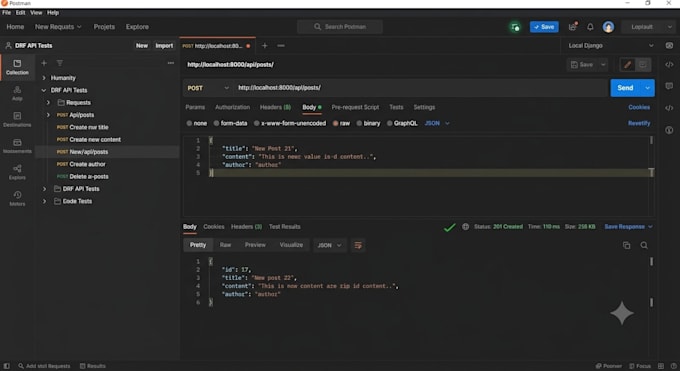The width and height of the screenshot is (680, 371).
Task: Copy the response body with copy icon
Action: pos(626,246)
